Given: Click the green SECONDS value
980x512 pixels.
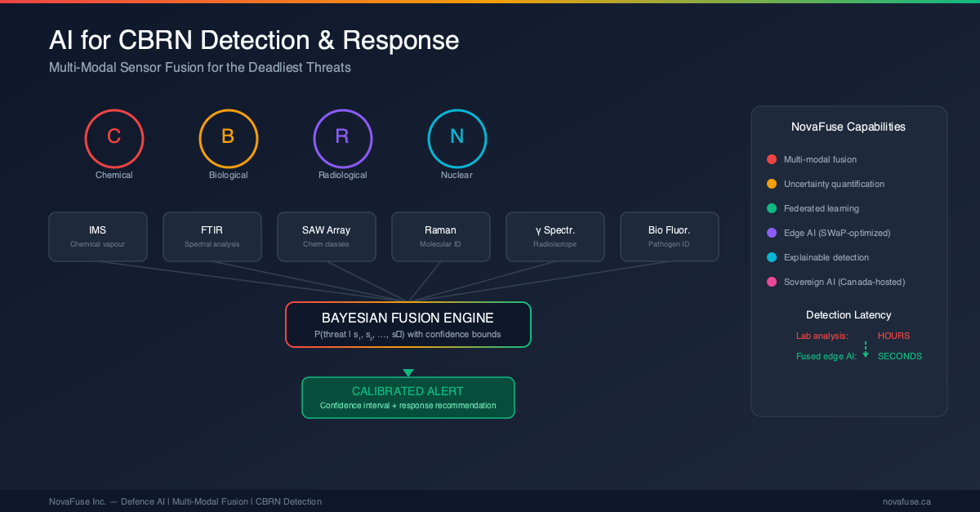Looking at the screenshot, I should pos(900,356).
